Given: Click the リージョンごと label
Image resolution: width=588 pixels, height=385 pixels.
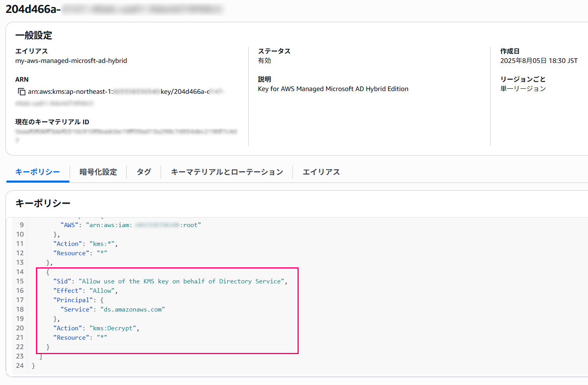Looking at the screenshot, I should pos(523,79).
